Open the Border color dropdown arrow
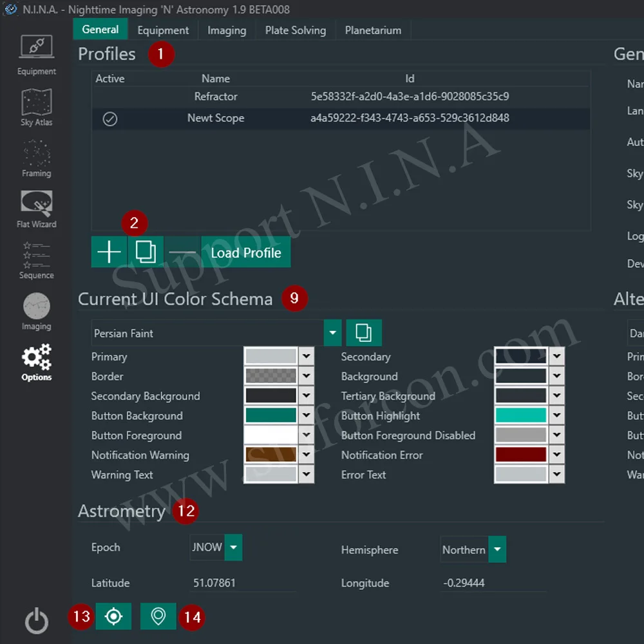This screenshot has height=644, width=644. pos(307,375)
